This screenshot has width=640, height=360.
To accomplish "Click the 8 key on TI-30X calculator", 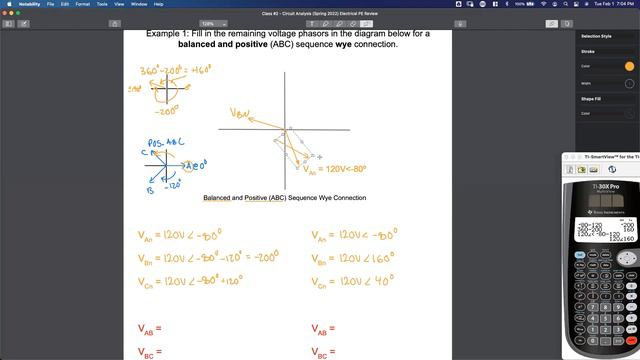I will (605, 307).
